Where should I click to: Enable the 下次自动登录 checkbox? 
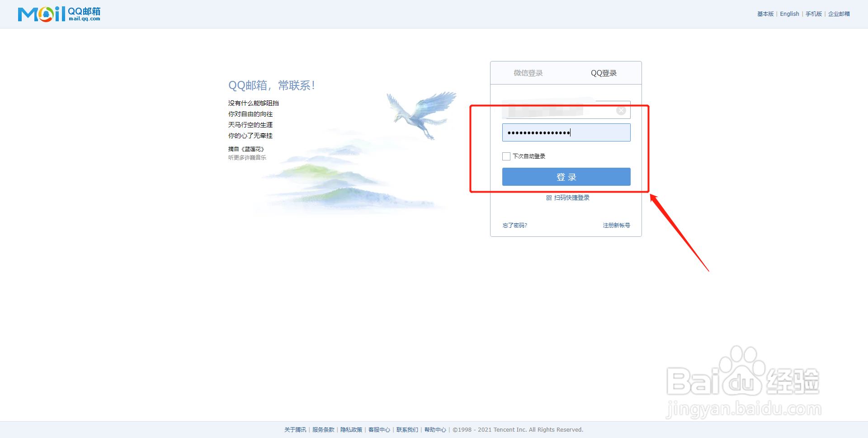(506, 156)
